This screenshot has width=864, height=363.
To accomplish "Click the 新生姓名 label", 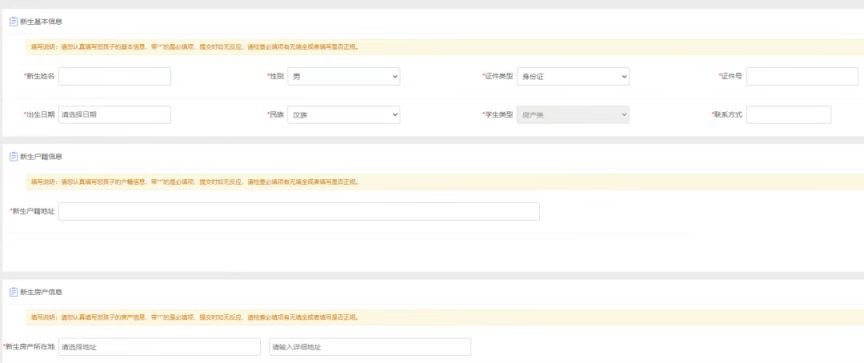I will (39, 77).
